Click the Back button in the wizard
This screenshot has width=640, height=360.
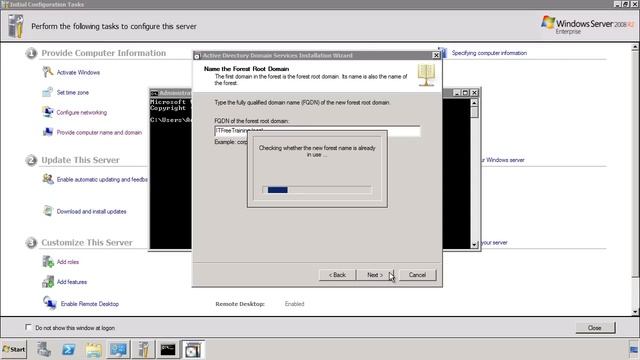(337, 275)
